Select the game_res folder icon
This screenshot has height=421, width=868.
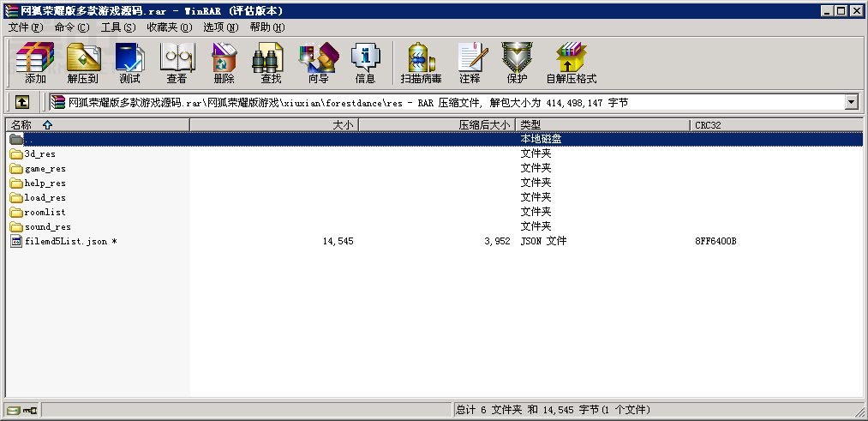pyautogui.click(x=16, y=168)
